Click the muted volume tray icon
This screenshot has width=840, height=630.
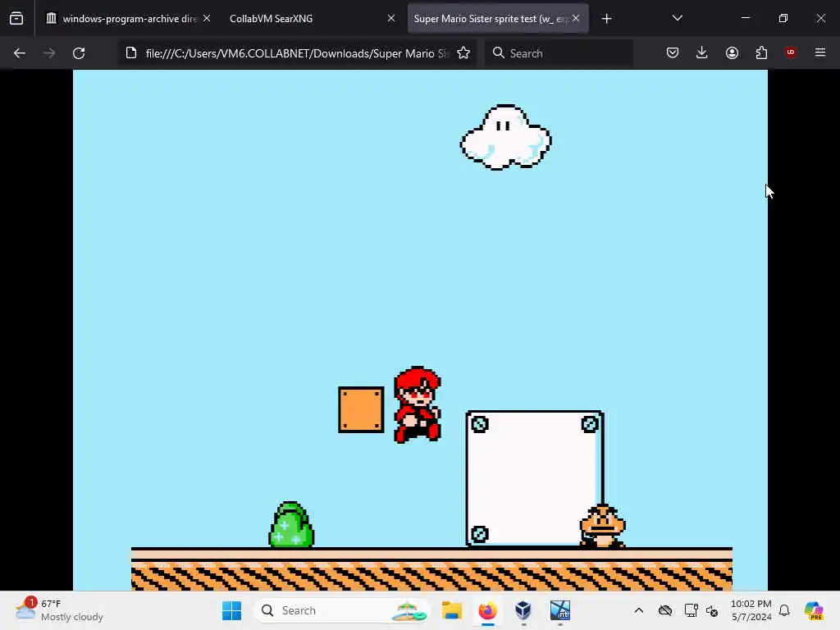pyautogui.click(x=713, y=610)
